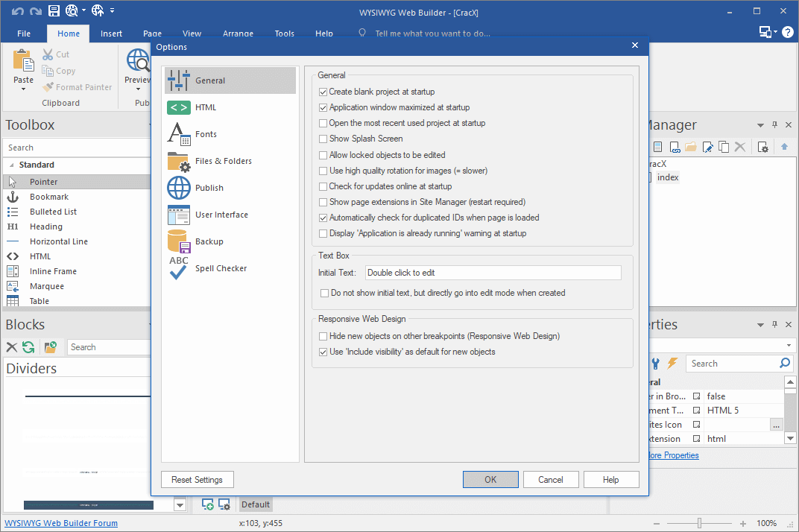This screenshot has height=532, width=799.
Task: Open the Properties object selector dropdown
Action: pos(789,346)
